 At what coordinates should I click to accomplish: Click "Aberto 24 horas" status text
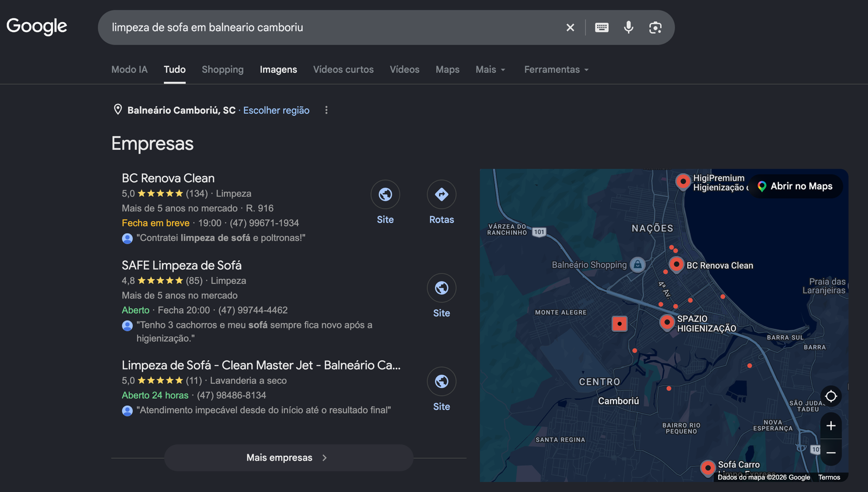pos(155,395)
